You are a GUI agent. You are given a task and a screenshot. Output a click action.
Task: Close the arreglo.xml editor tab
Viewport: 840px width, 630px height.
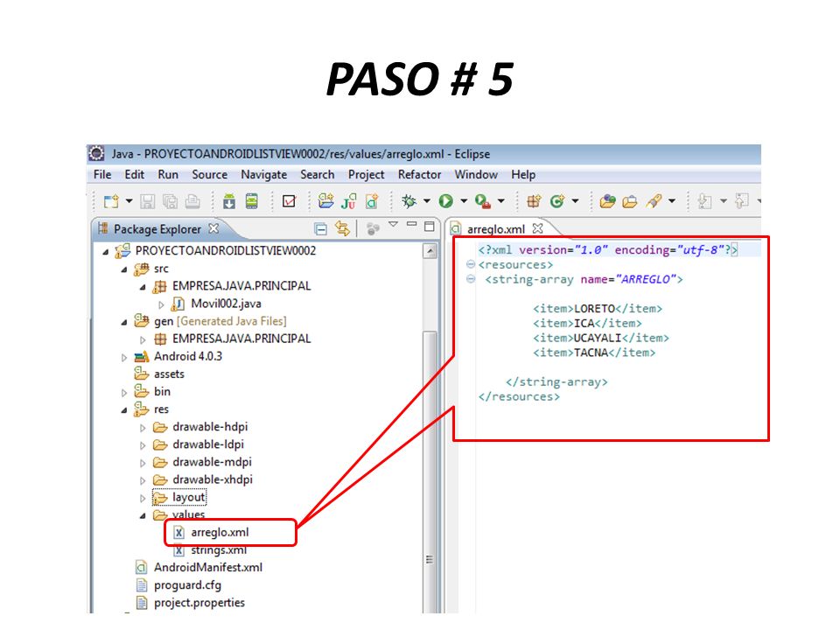[x=538, y=228]
